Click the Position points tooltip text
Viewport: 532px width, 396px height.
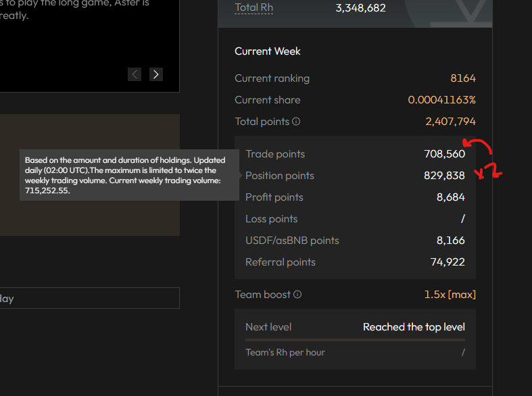(x=126, y=175)
